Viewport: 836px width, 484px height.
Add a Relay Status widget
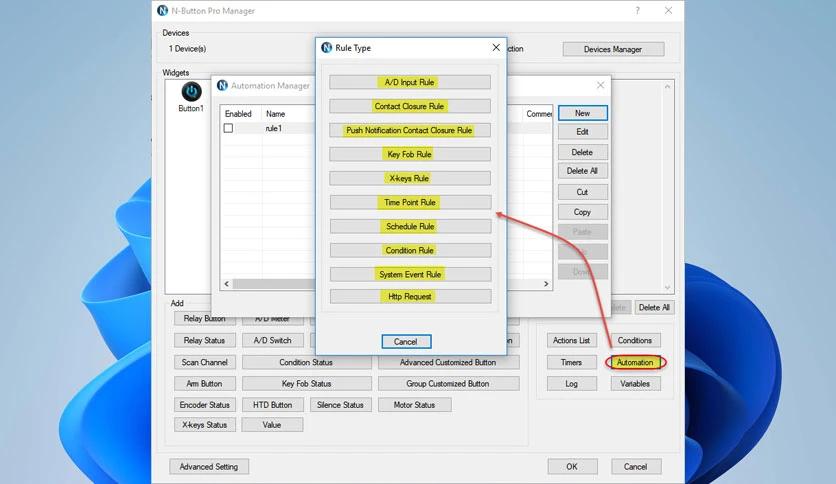coord(205,340)
